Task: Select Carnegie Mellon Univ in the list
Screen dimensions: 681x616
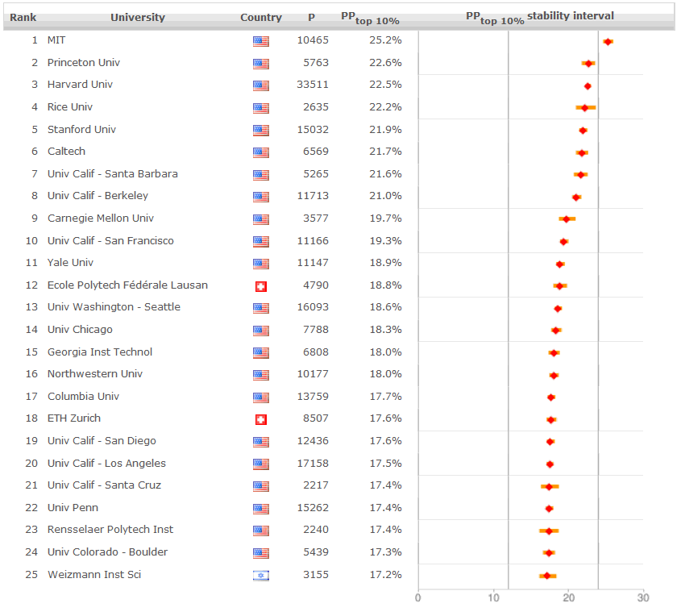Action: pos(101,218)
